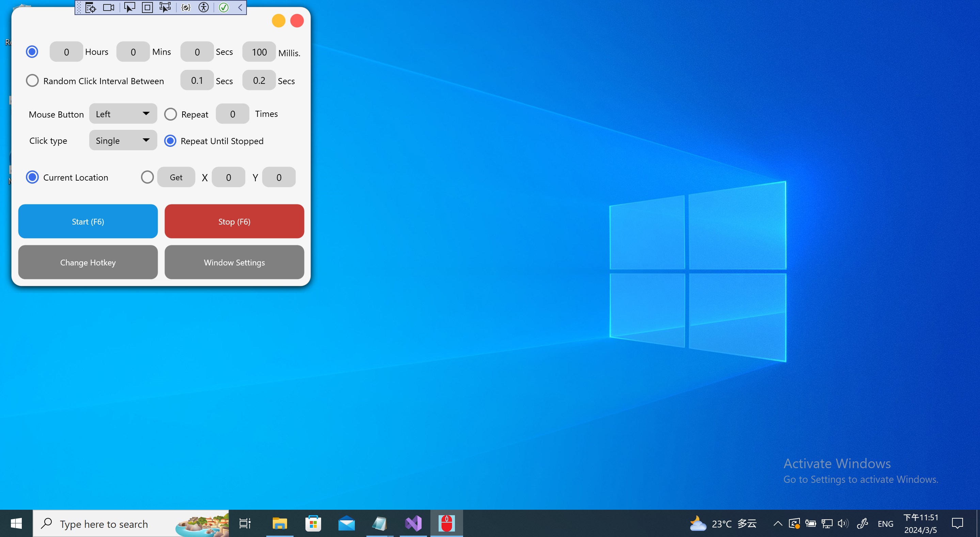The width and height of the screenshot is (980, 537).
Task: Open the Click type dropdown
Action: (x=123, y=140)
